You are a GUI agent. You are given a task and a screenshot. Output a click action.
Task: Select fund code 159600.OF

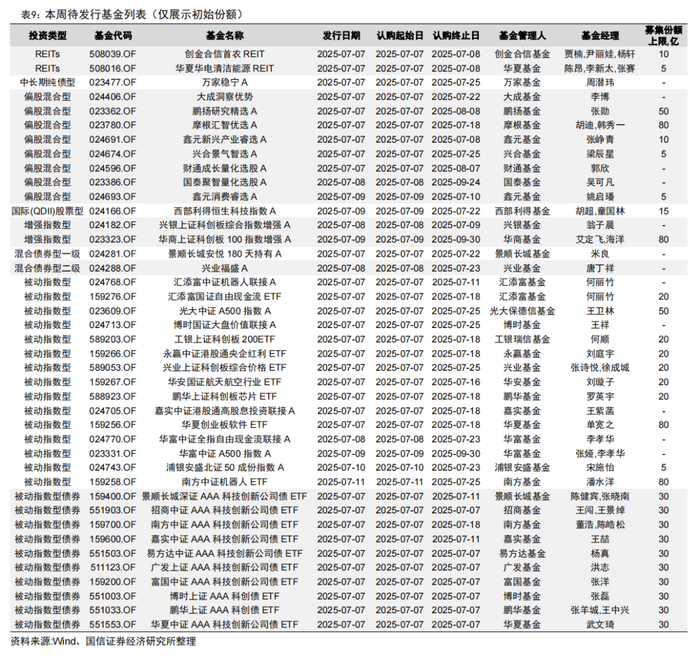click(112, 539)
